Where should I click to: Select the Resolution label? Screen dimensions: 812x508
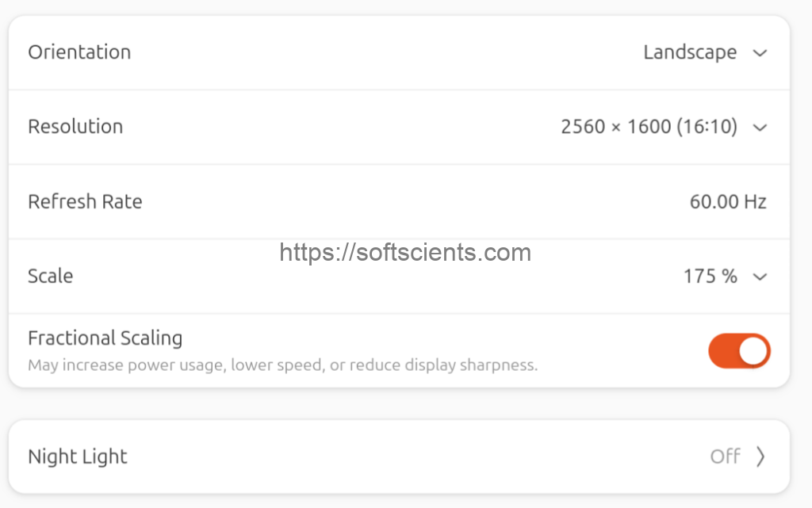coord(75,127)
